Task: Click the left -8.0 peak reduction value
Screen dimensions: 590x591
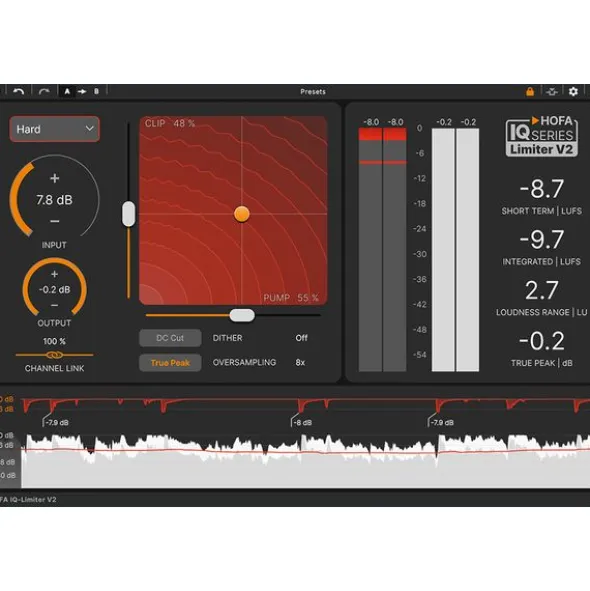Action: click(x=371, y=122)
